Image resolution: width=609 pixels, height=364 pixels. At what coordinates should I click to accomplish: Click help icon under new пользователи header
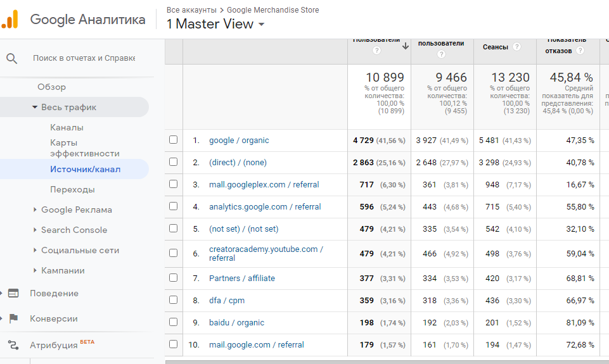coord(441,54)
